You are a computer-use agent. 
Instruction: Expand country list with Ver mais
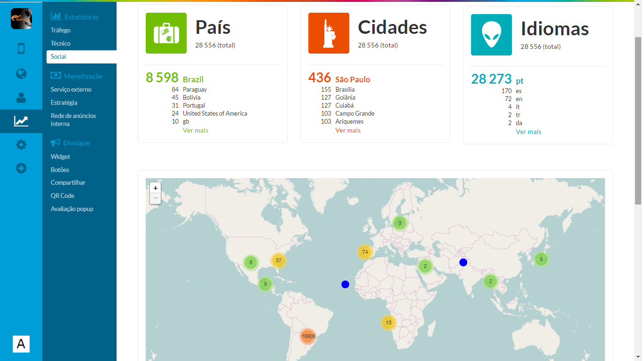[x=195, y=130]
